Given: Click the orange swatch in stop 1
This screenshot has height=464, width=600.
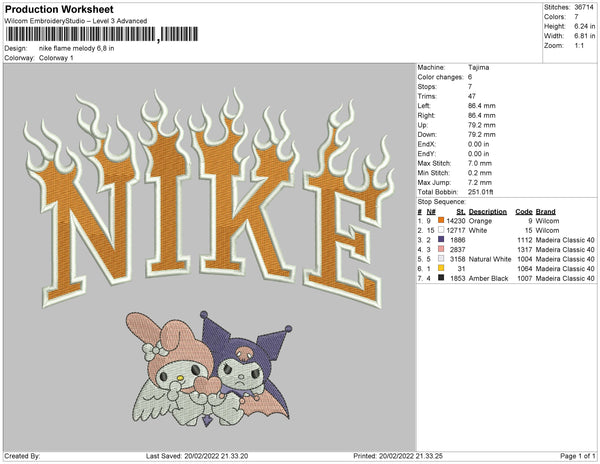Looking at the screenshot, I should click(x=441, y=220).
